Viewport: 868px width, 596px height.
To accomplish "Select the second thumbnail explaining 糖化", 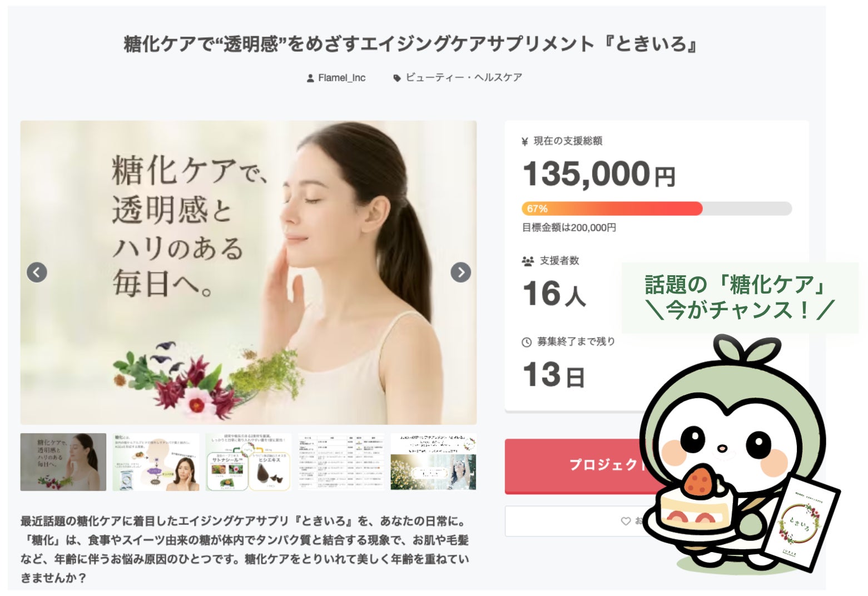I will pyautogui.click(x=156, y=462).
